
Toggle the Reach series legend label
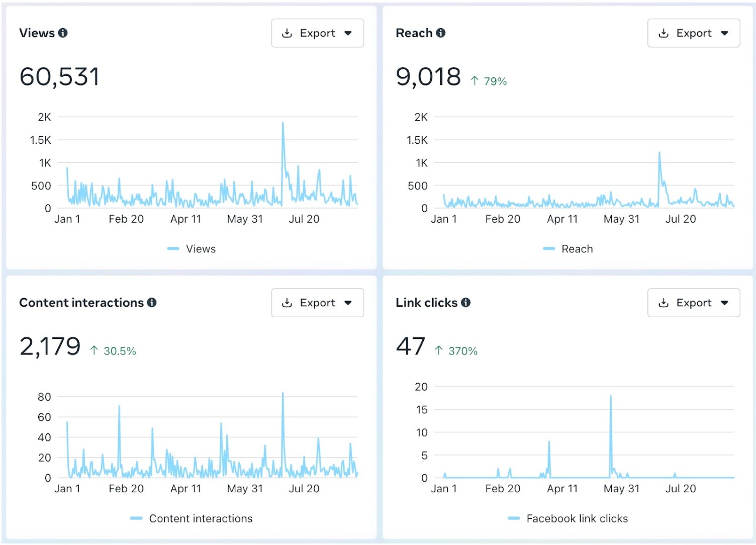[577, 249]
